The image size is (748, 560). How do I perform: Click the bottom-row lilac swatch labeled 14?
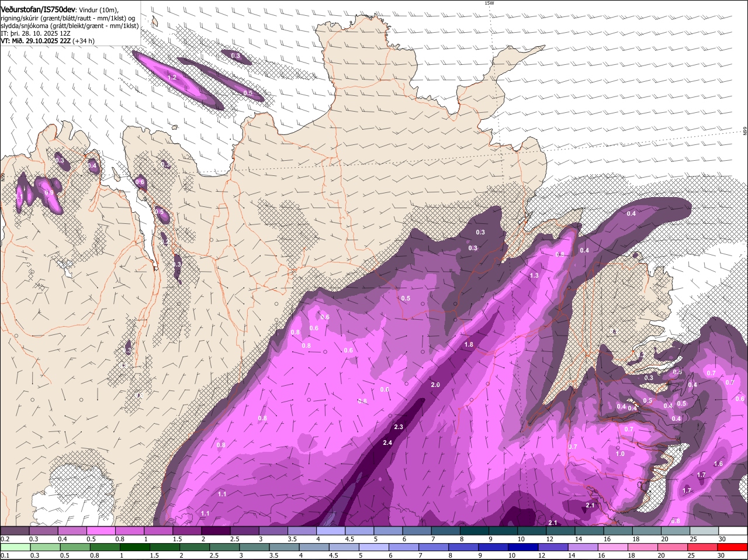[583, 547]
